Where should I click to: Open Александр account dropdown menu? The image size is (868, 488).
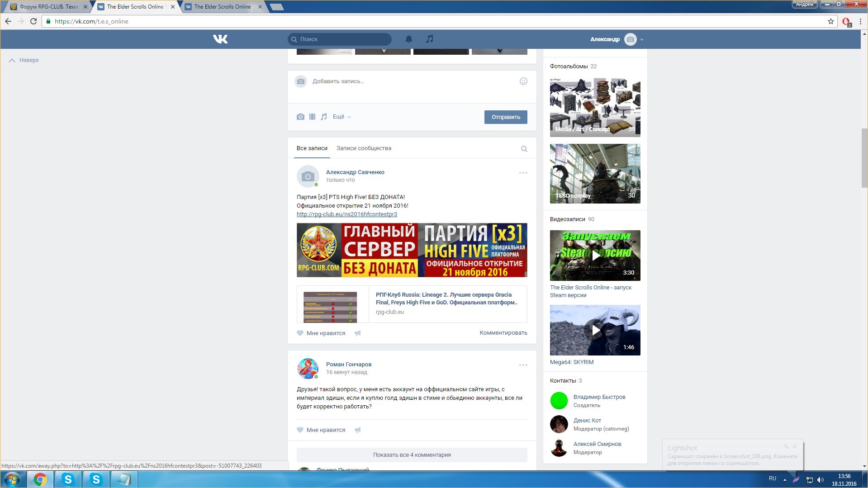coord(617,39)
